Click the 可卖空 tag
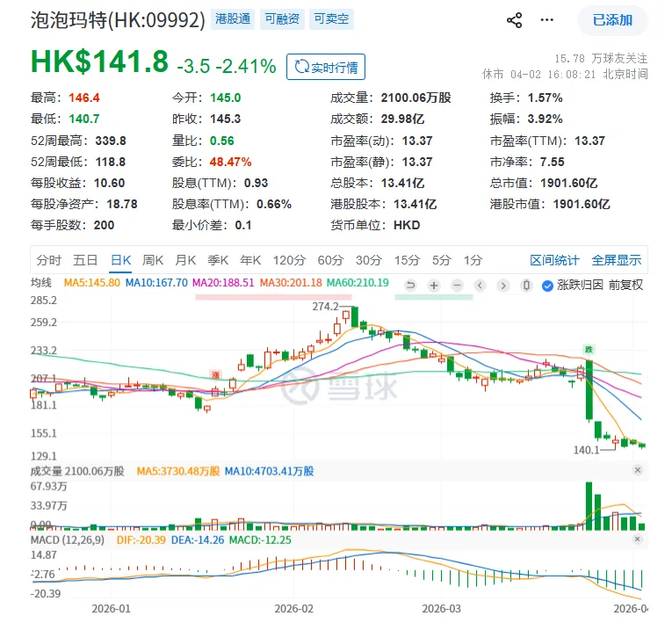 (331, 19)
